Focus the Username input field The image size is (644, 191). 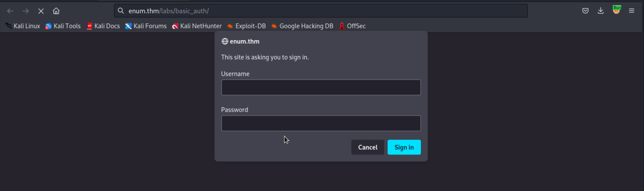click(321, 88)
